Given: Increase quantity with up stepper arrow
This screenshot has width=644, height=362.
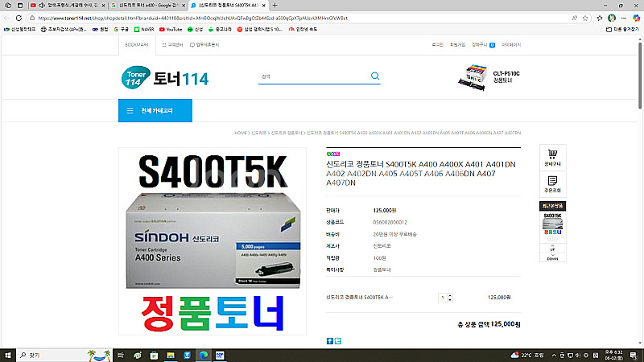Looking at the screenshot, I should (x=450, y=295).
